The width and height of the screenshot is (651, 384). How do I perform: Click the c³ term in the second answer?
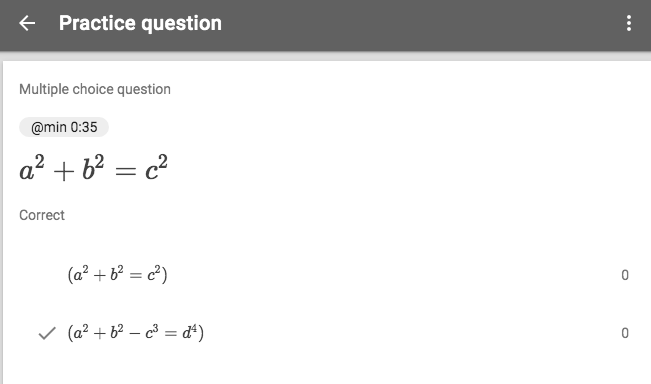pos(152,332)
